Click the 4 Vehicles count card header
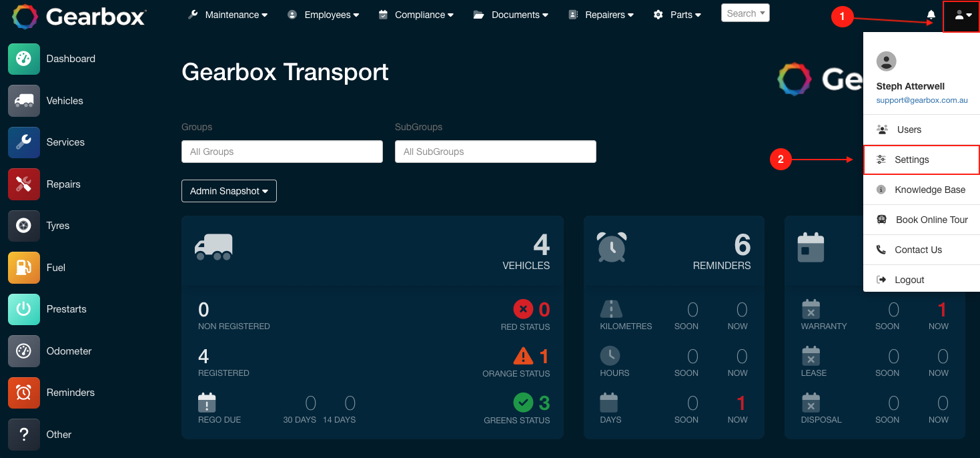Image resolution: width=980 pixels, height=458 pixels. click(x=372, y=251)
